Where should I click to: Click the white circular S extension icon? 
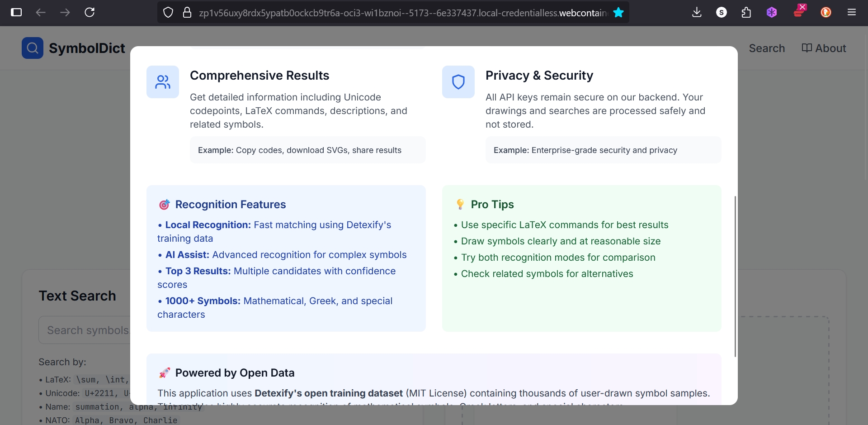coord(722,12)
